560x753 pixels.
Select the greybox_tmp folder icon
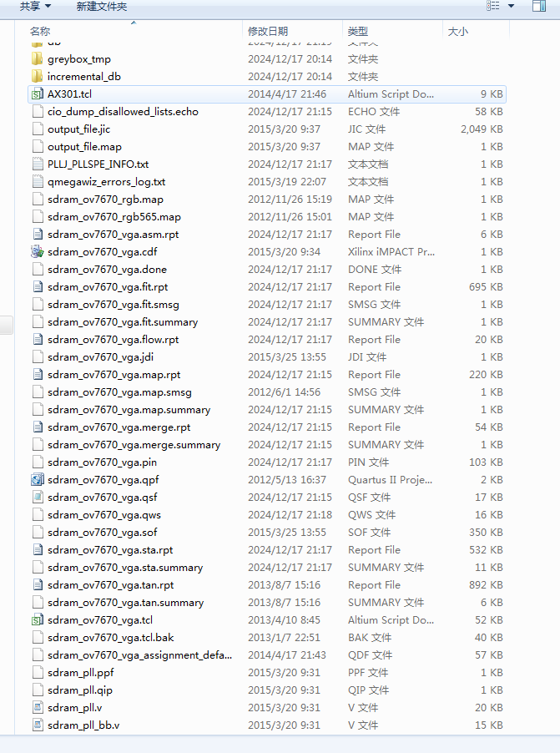coord(37,59)
